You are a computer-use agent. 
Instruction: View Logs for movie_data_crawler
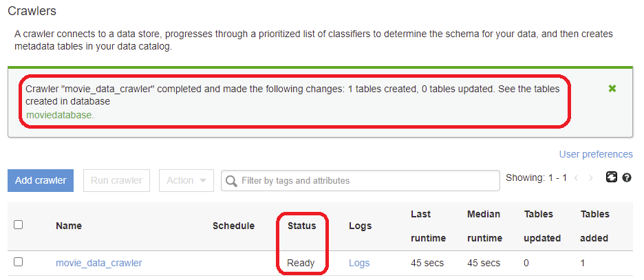(x=359, y=263)
